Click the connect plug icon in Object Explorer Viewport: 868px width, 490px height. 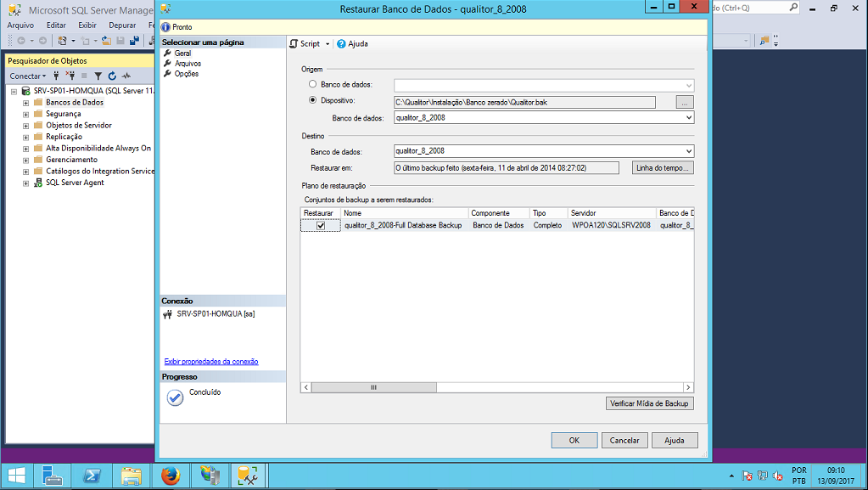pyautogui.click(x=56, y=76)
